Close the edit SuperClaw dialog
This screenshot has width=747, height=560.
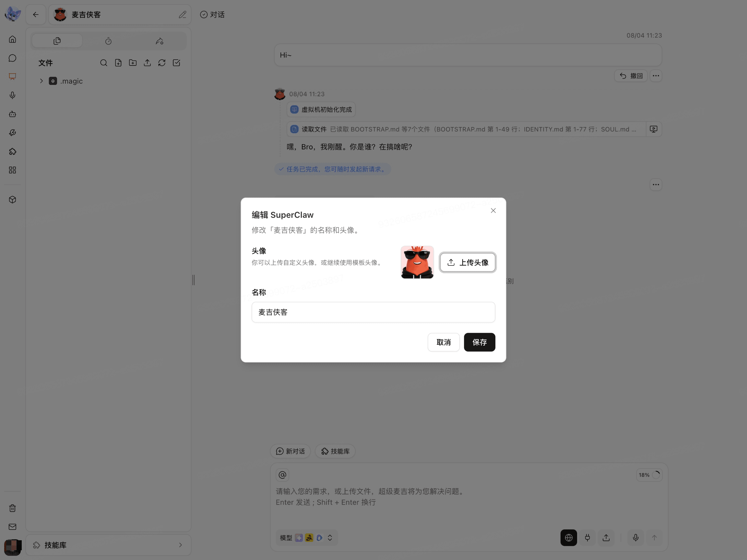493,211
